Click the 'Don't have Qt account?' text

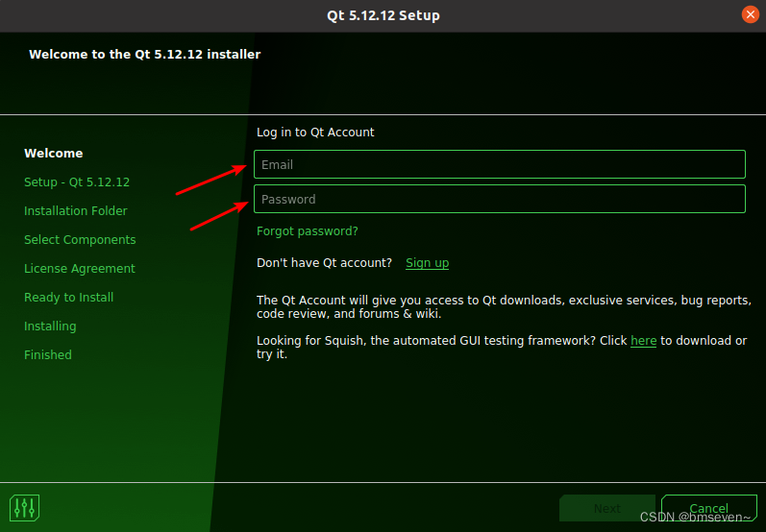point(325,263)
